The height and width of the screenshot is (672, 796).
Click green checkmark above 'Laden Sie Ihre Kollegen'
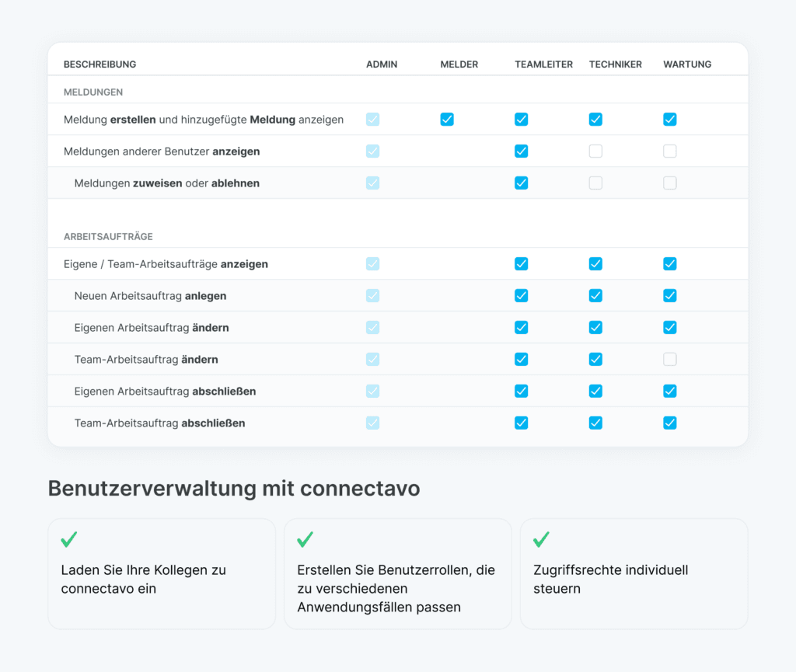[x=69, y=539]
